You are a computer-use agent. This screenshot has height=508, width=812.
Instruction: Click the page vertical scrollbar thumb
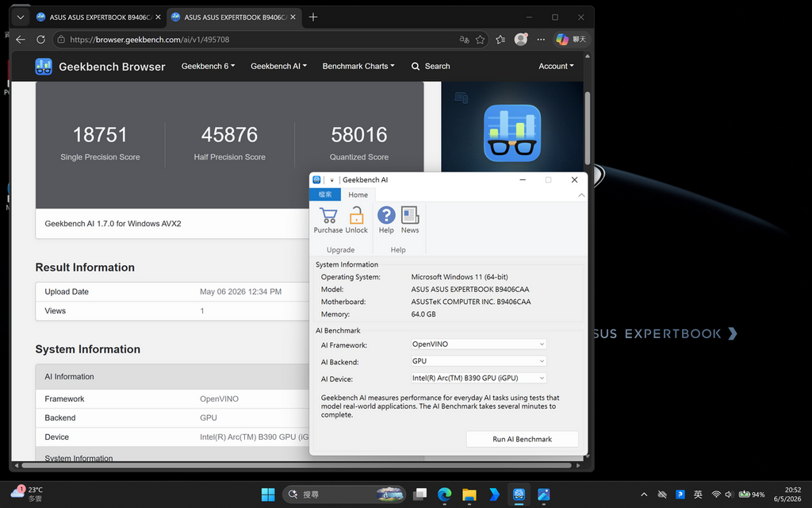tap(588, 128)
